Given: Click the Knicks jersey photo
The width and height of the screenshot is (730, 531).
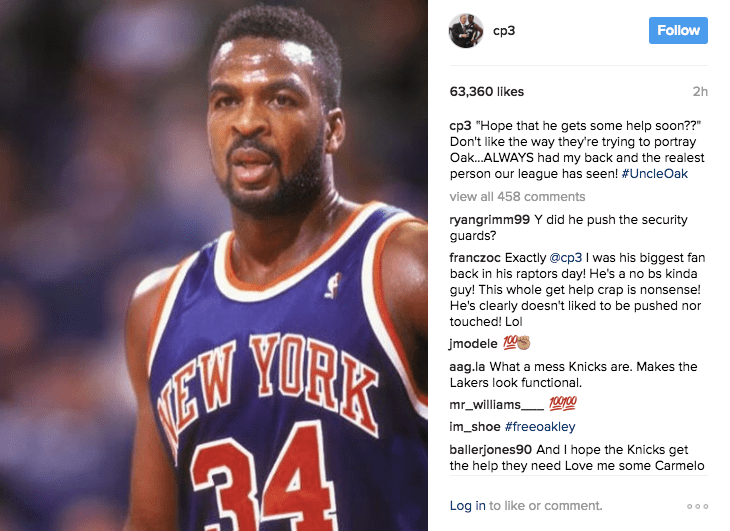Looking at the screenshot, I should pyautogui.click(x=214, y=265).
